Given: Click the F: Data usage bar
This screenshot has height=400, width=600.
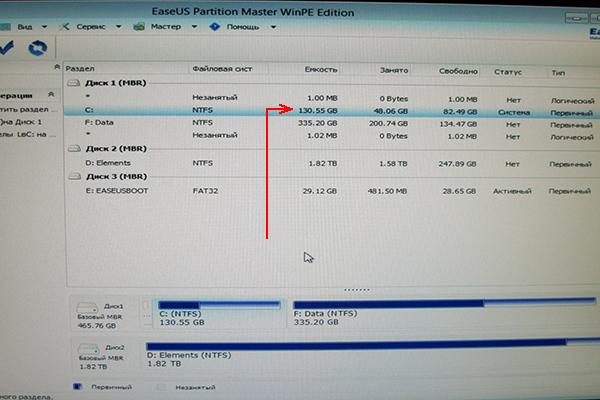Looking at the screenshot, I should (444, 304).
